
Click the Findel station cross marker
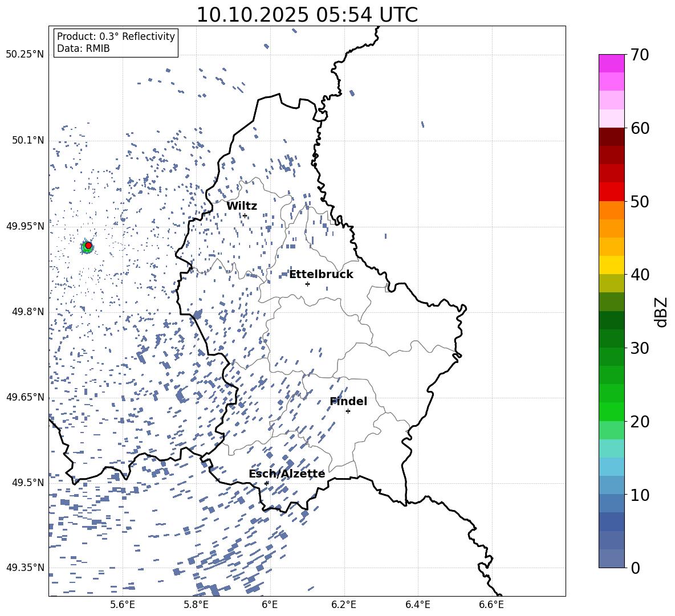(348, 411)
